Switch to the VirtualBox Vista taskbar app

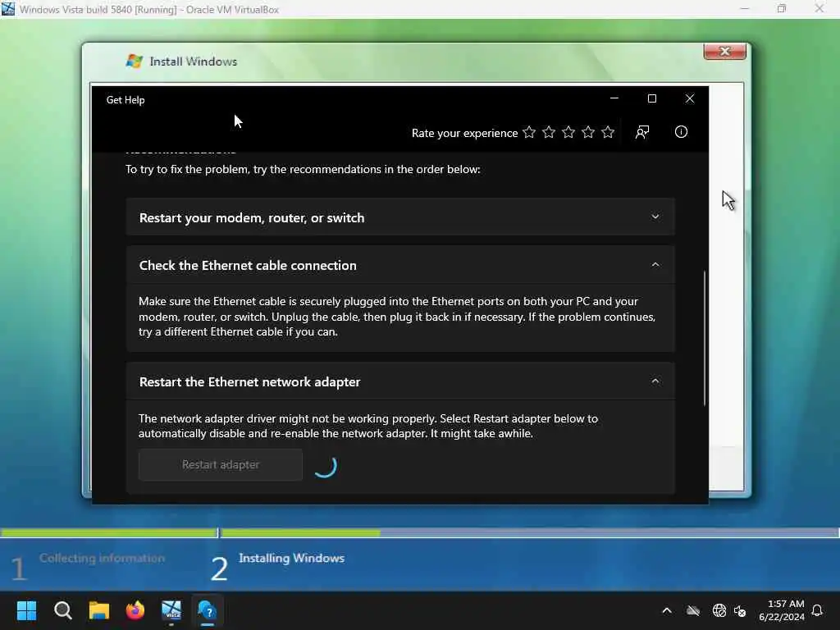171,610
